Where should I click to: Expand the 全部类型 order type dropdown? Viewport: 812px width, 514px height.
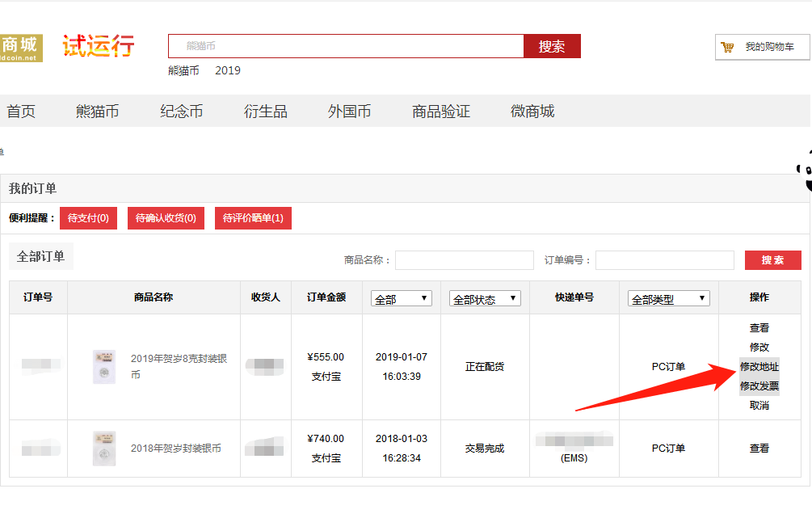coord(668,299)
